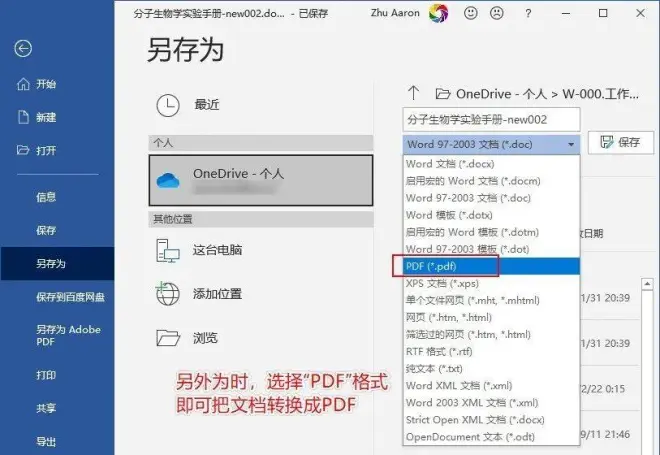Click the colorful account avatar
The height and width of the screenshot is (455, 660).
point(439,13)
